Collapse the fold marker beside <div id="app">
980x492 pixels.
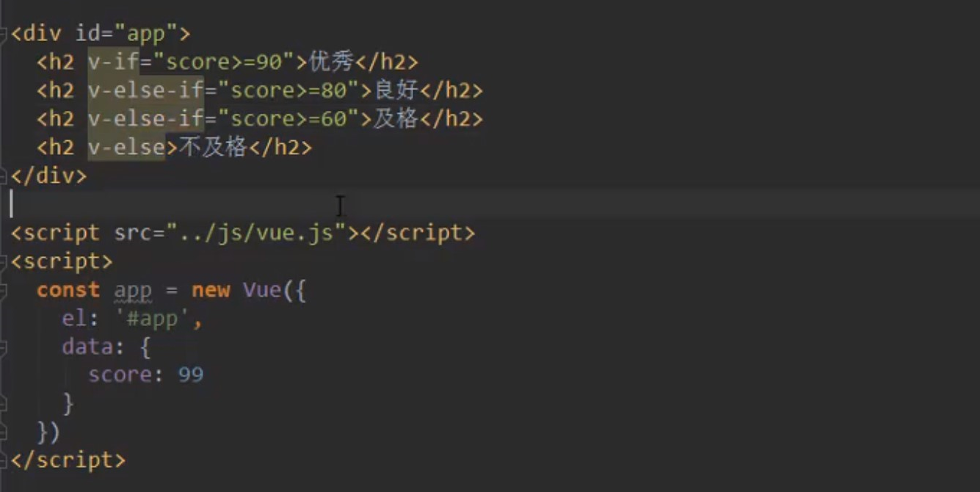tap(4, 34)
